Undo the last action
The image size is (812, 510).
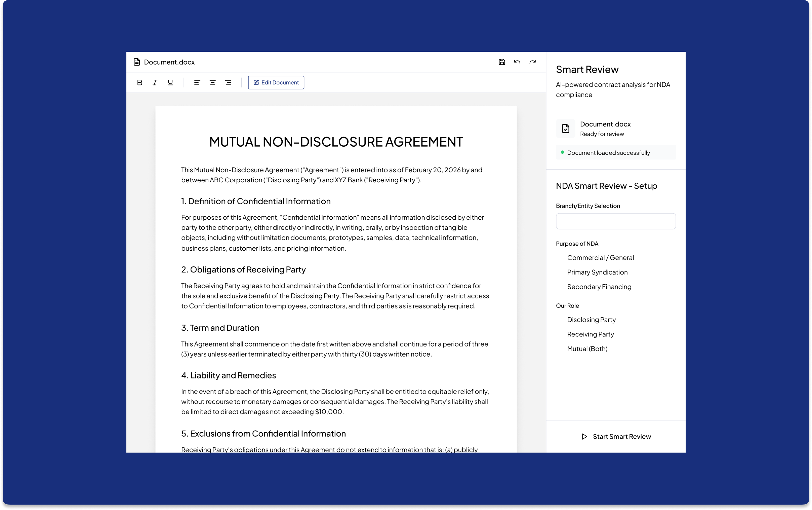click(x=517, y=62)
